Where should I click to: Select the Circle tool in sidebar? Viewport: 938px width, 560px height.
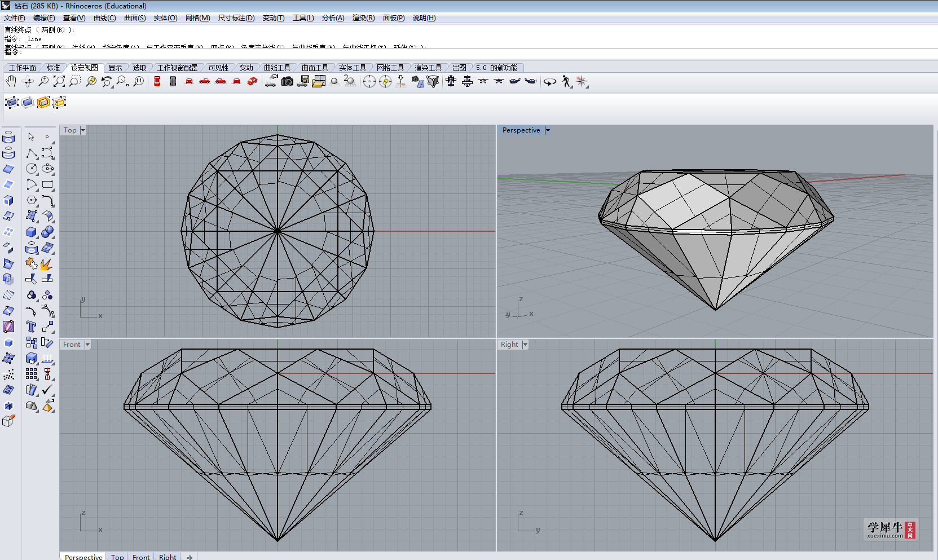(x=32, y=169)
